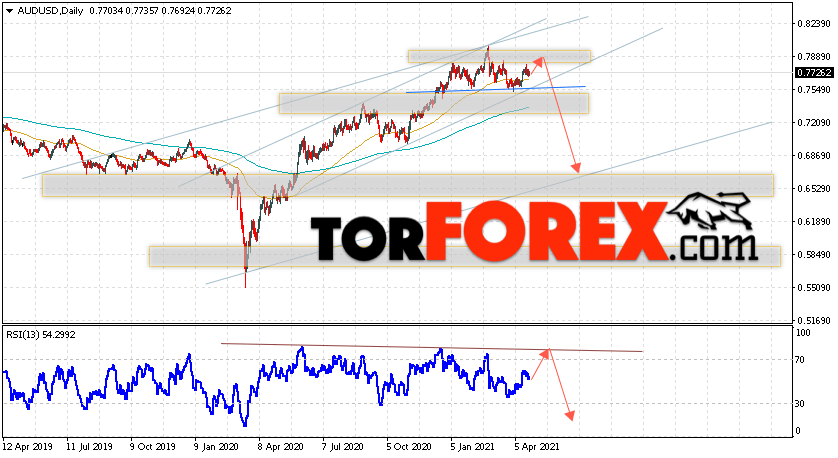The width and height of the screenshot is (838, 458).
Task: Click the 9 Jan 2020 date label
Action: [x=216, y=446]
